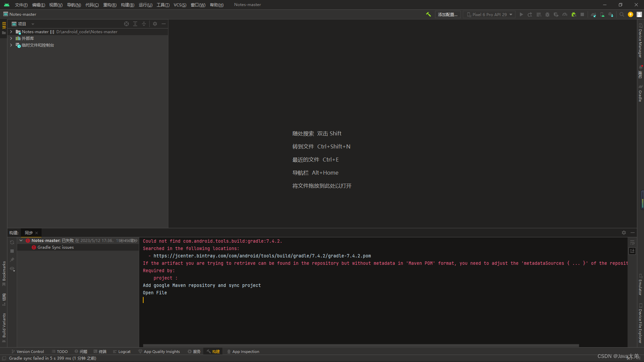The height and width of the screenshot is (362, 644).
Task: Click the Run app play icon
Action: pyautogui.click(x=521, y=14)
